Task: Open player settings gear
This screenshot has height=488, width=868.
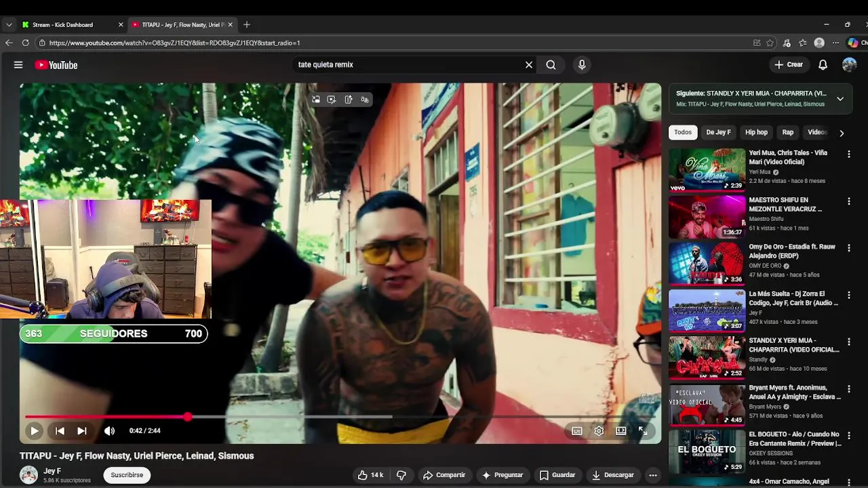Action: point(599,431)
